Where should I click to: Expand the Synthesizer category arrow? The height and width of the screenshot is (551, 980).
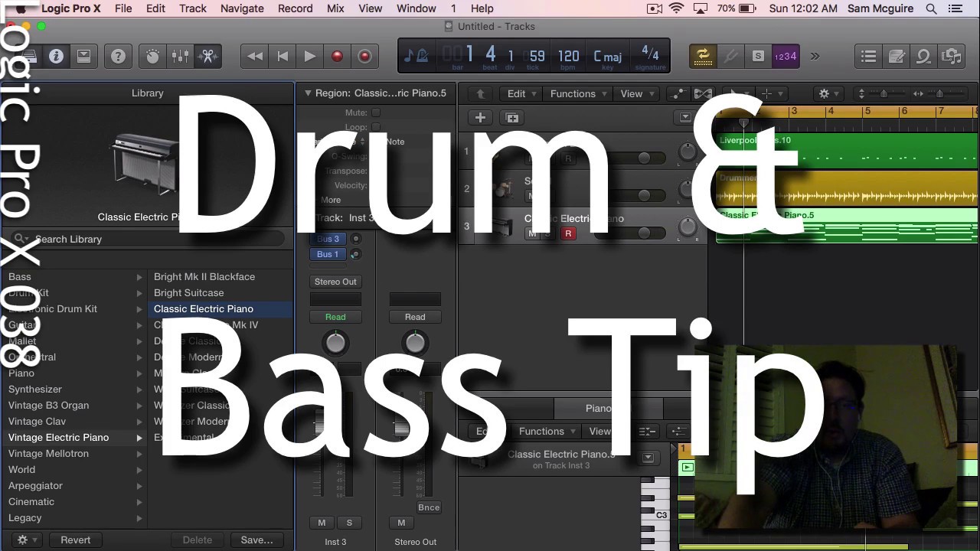coord(139,390)
